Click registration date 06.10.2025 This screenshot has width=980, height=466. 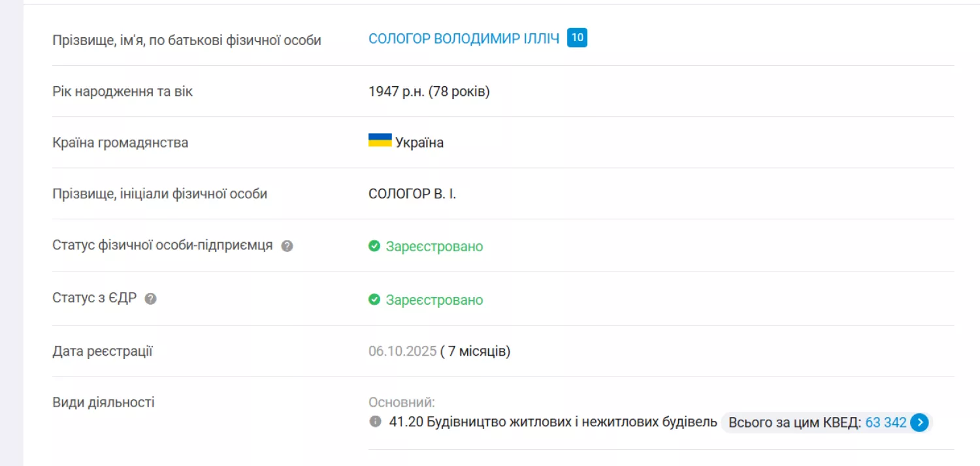point(402,351)
